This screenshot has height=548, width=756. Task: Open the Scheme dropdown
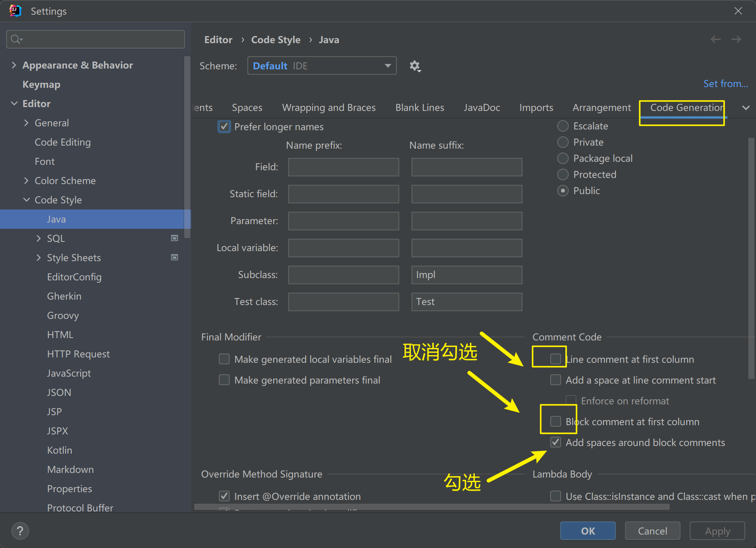pyautogui.click(x=322, y=66)
